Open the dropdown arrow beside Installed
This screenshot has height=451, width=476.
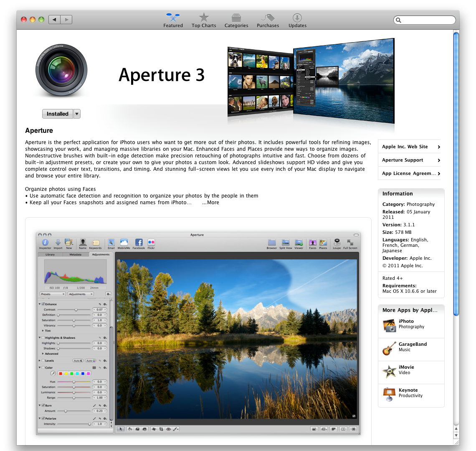[77, 114]
